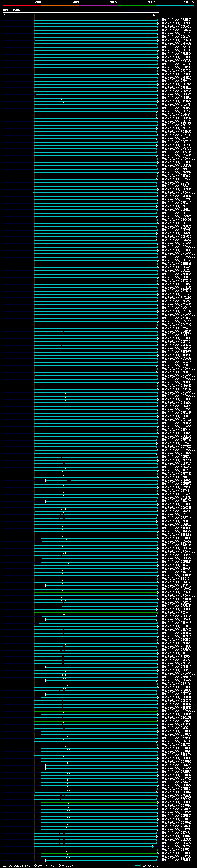Select the UniRef100_Q5JKU5 label
The image size is (197, 868).
point(177,67)
